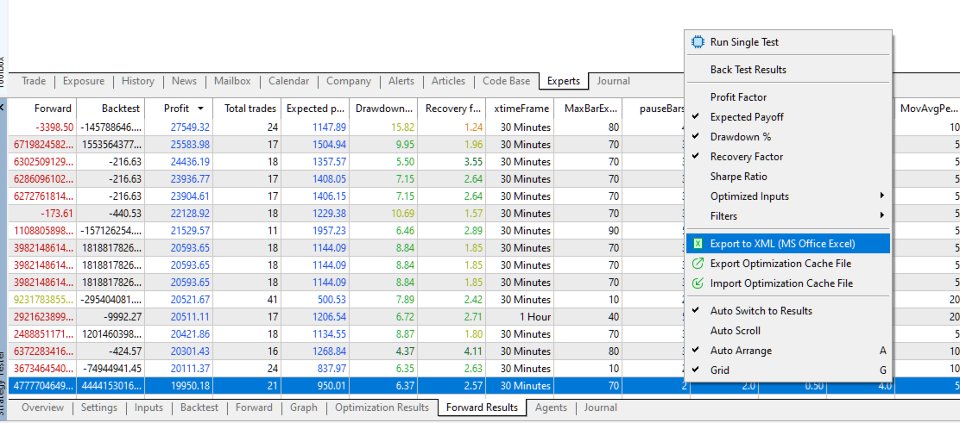Open the Graph tab
The image size is (960, 423).
tap(304, 408)
